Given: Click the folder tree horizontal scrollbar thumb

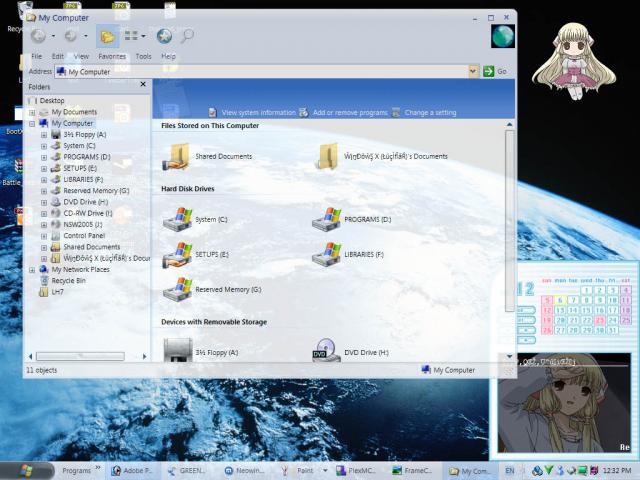Looking at the screenshot, I should [80, 356].
